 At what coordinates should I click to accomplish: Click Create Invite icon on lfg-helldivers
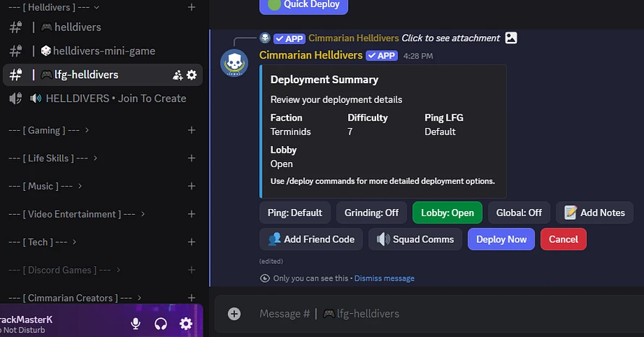(x=177, y=74)
